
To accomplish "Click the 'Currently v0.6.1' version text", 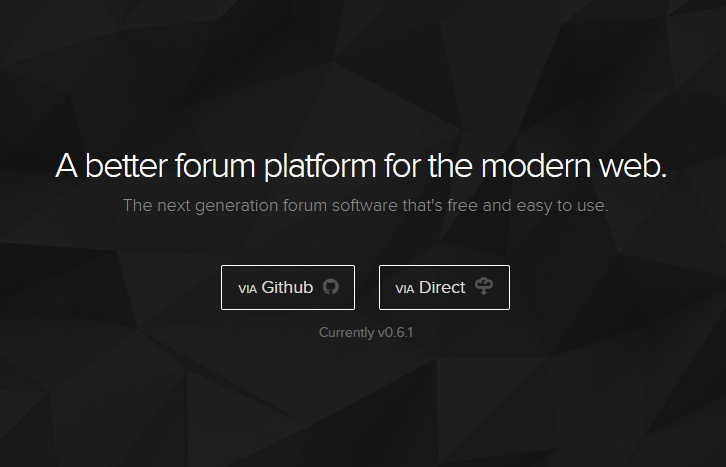I will click(x=365, y=332).
